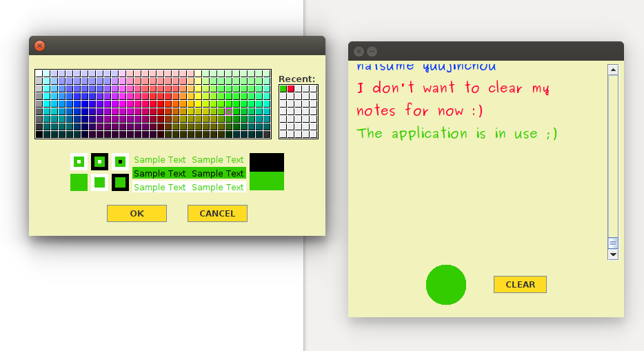The height and width of the screenshot is (351, 644).
Task: Click the scrollbar thumb in the notes window
Action: [x=613, y=243]
